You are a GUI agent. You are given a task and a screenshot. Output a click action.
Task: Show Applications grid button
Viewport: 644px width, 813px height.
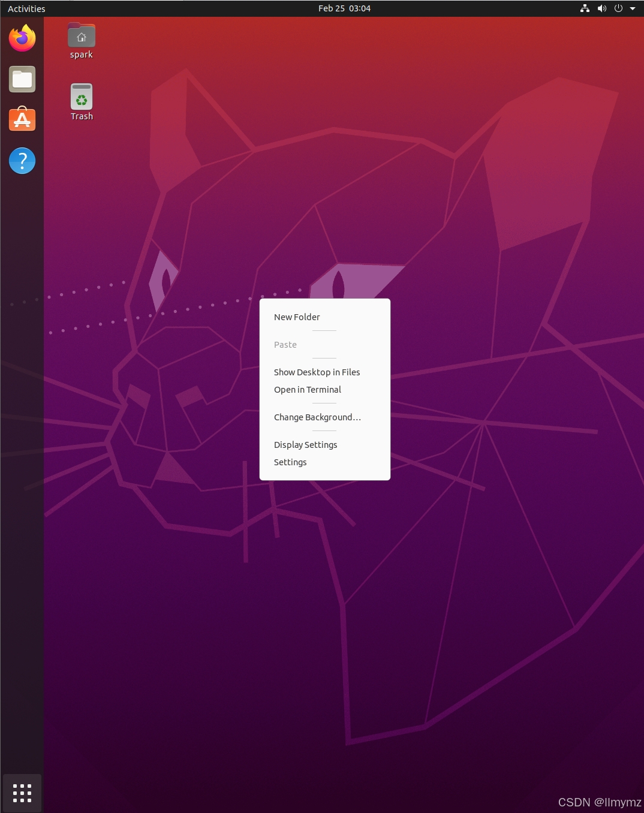tap(22, 793)
